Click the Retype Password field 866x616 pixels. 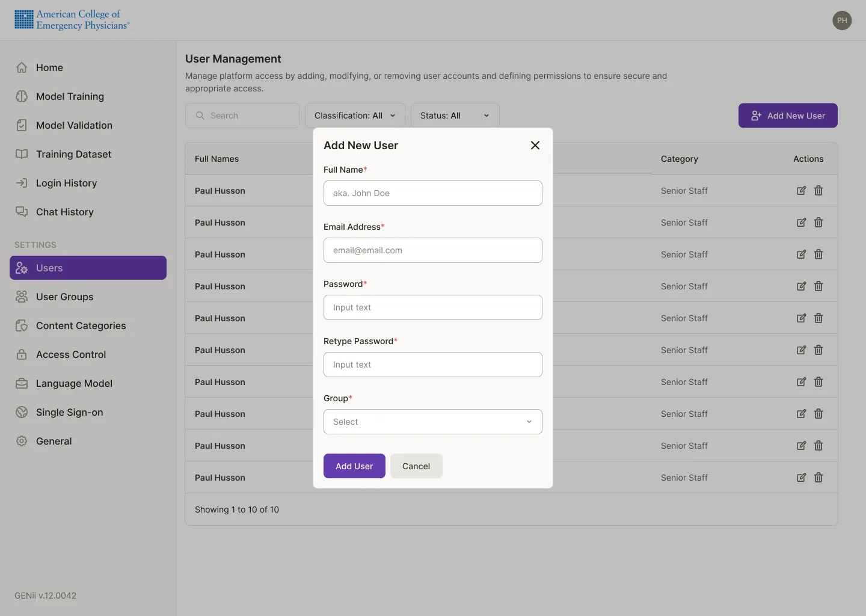(433, 365)
